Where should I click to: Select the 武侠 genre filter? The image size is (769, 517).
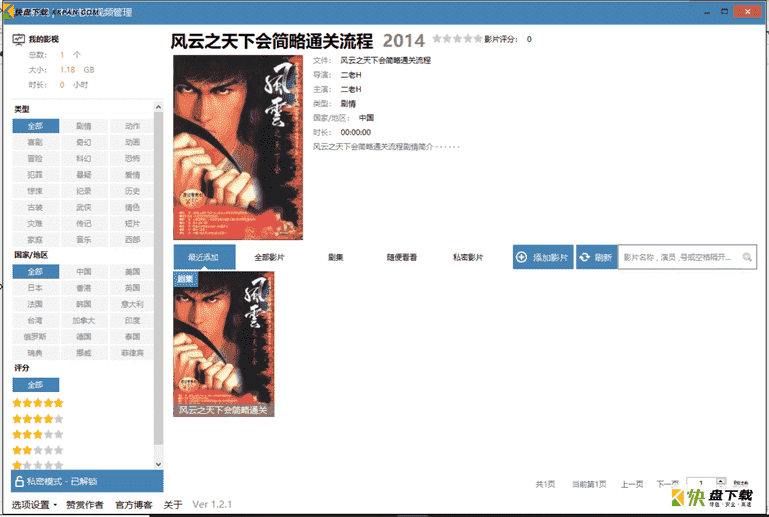tap(84, 207)
